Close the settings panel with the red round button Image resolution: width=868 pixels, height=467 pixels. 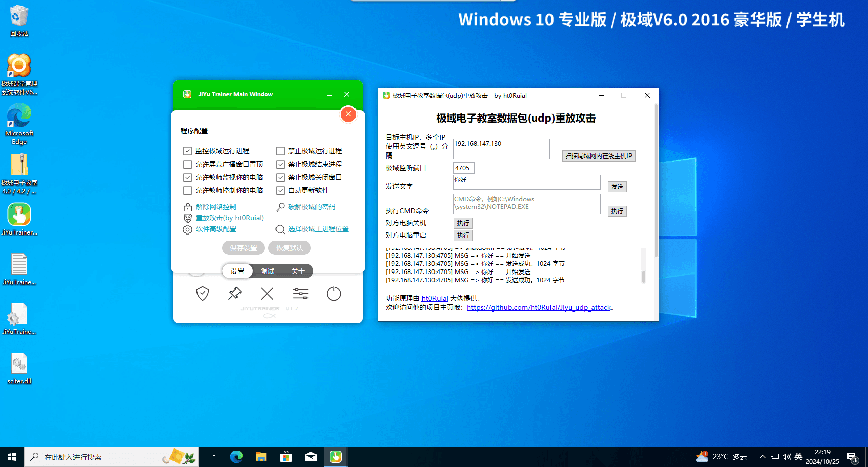tap(348, 114)
